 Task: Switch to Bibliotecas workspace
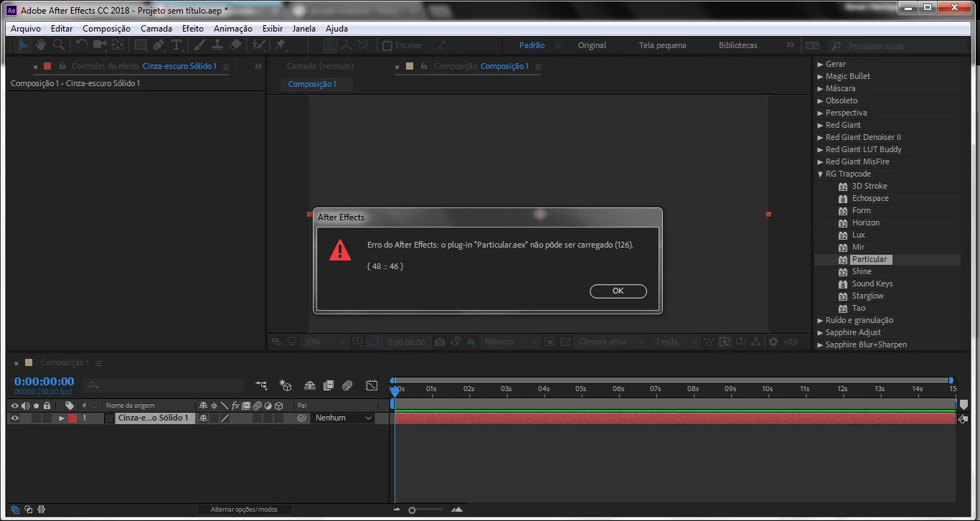click(x=738, y=45)
